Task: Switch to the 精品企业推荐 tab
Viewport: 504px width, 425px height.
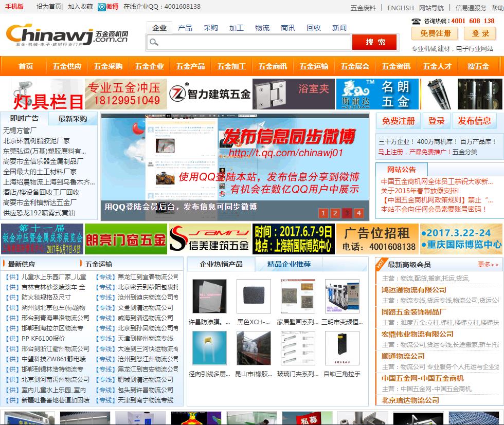Action: (289, 264)
